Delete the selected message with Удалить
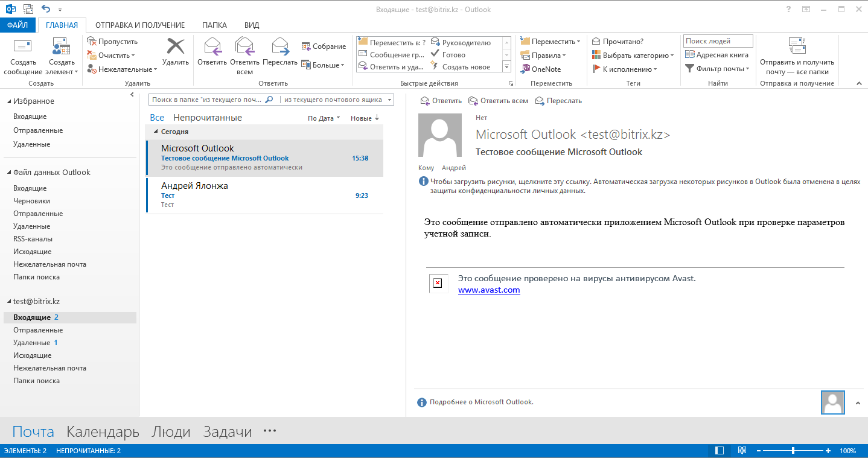This screenshot has width=868, height=458. coord(176,52)
